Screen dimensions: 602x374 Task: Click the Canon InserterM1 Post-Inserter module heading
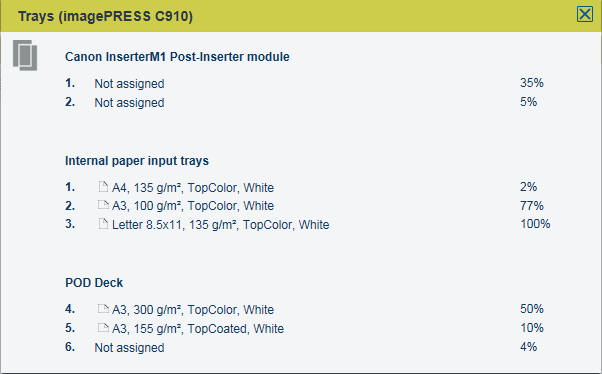coord(177,57)
